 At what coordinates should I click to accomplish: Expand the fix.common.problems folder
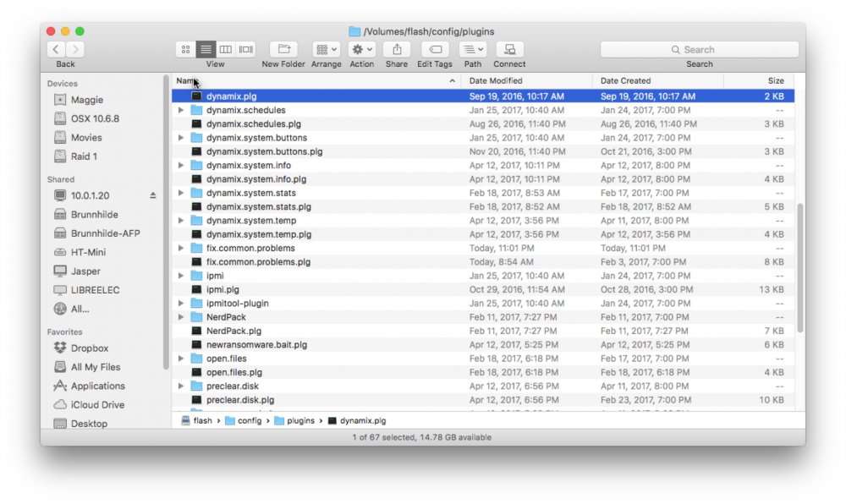pyautogui.click(x=181, y=248)
